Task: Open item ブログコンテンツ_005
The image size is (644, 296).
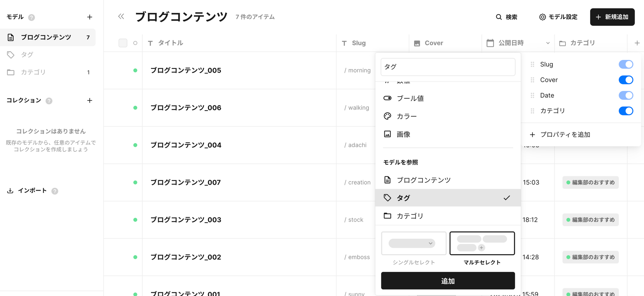Action: (x=186, y=70)
